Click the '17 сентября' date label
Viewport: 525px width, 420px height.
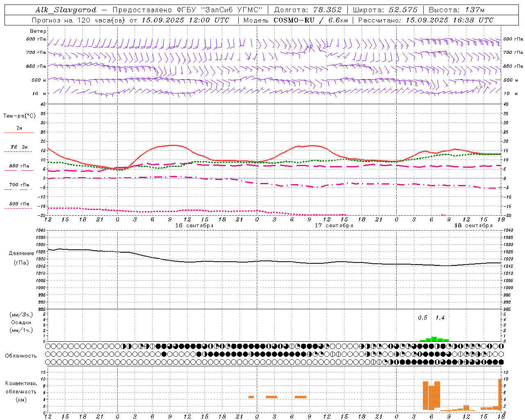(x=334, y=226)
